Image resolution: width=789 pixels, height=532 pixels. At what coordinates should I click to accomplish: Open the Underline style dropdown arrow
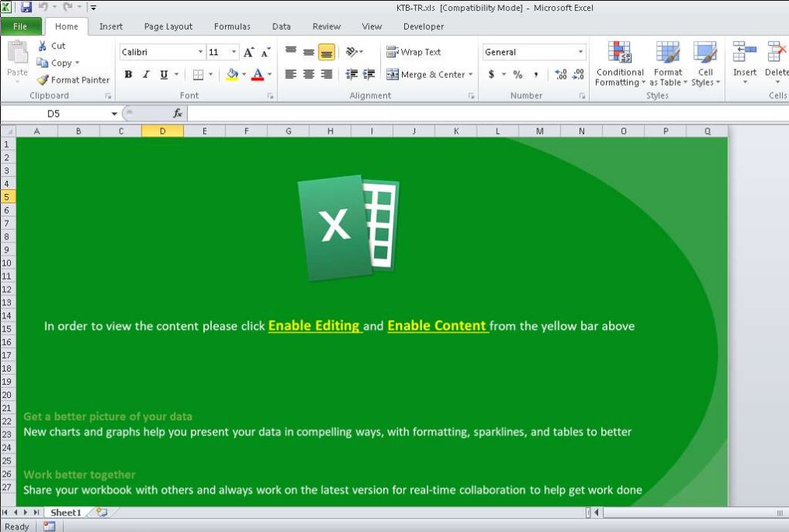[x=176, y=75]
